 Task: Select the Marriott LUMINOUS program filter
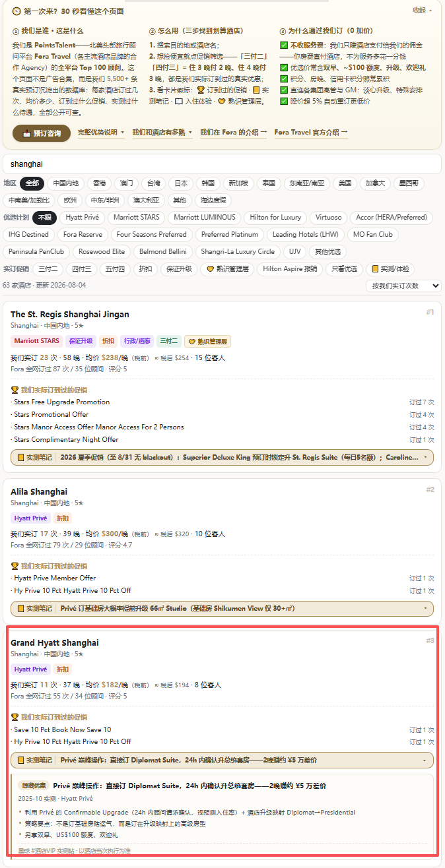(204, 217)
